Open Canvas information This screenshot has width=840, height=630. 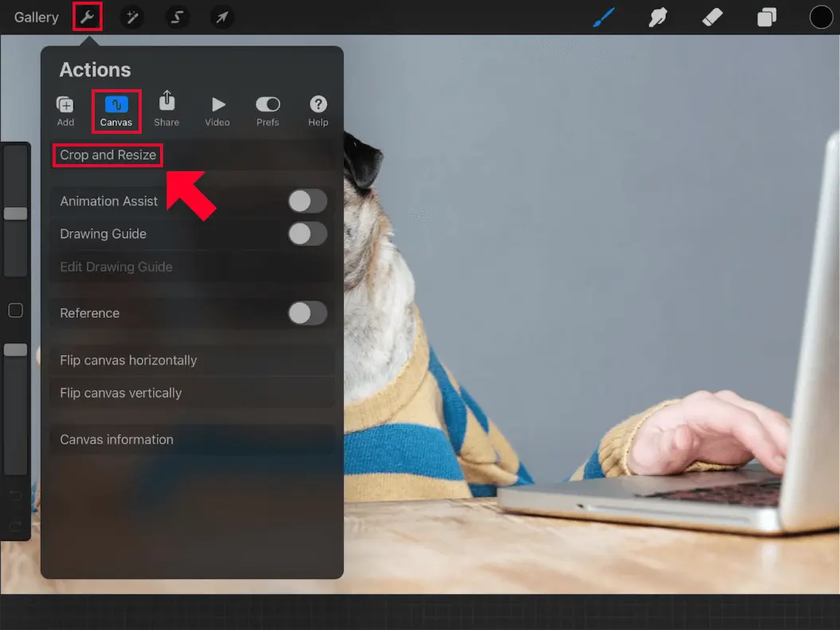(192, 440)
